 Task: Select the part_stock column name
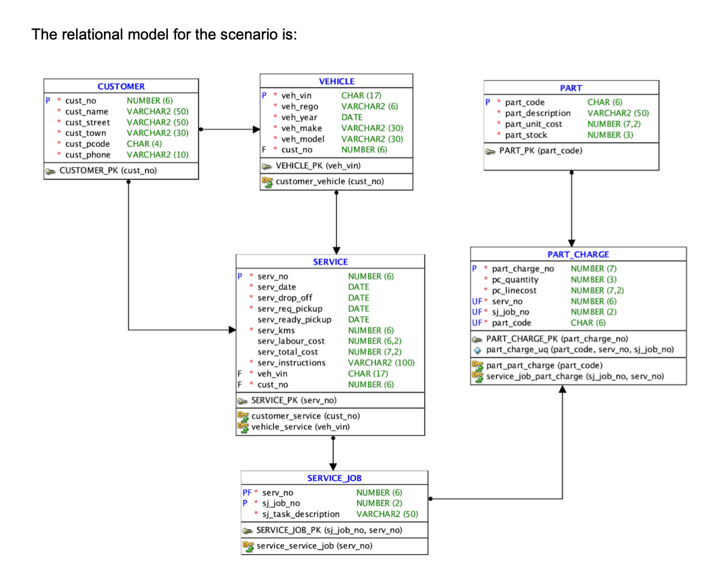coord(526,135)
